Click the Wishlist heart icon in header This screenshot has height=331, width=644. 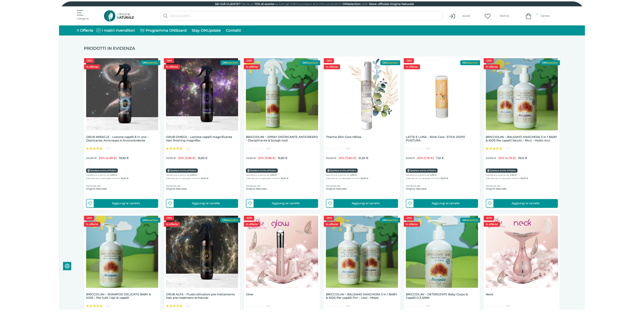[488, 16]
